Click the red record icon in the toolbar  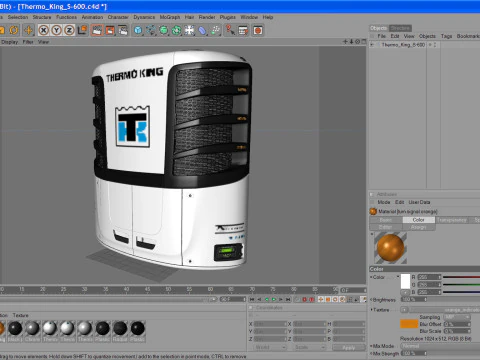click(x=258, y=30)
